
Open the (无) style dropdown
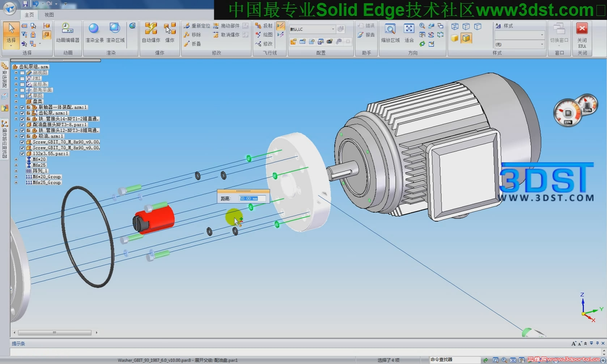click(x=542, y=44)
